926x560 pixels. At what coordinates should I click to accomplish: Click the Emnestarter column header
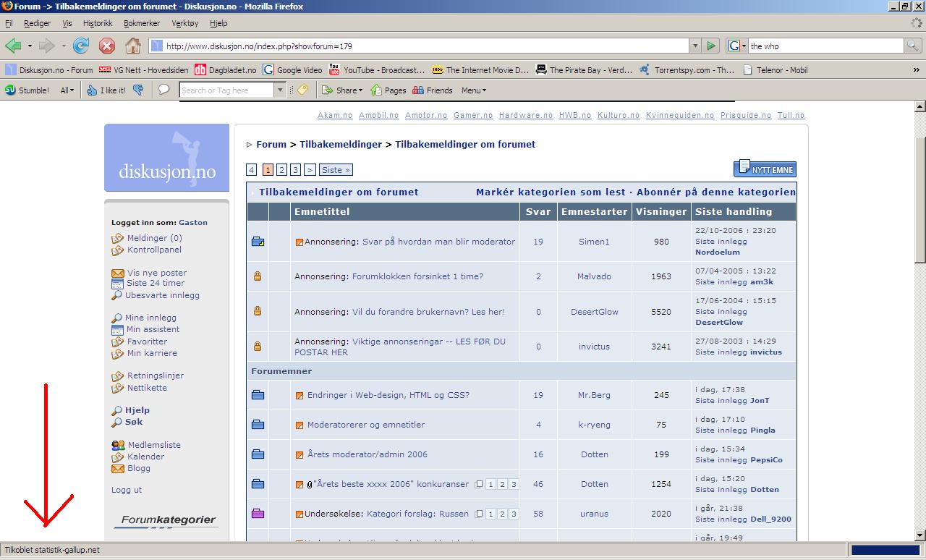(594, 211)
